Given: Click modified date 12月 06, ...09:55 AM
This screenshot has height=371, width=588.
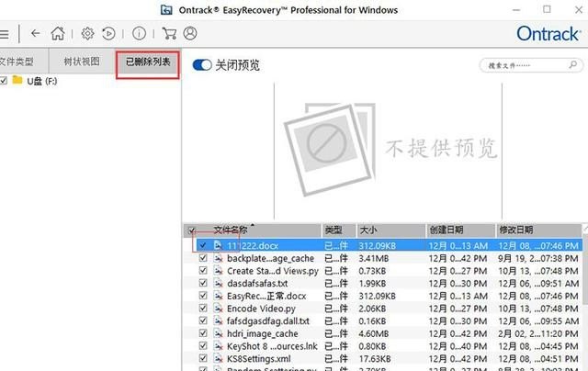Looking at the screenshot, I should [x=538, y=320].
